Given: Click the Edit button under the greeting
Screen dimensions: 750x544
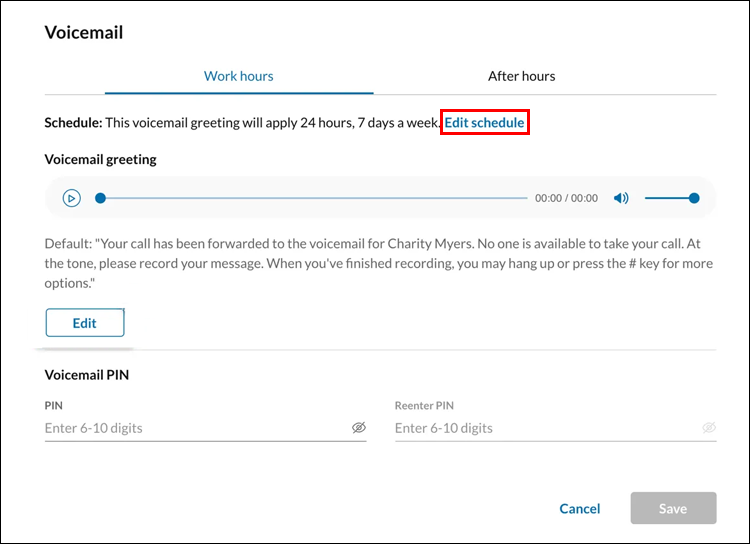Looking at the screenshot, I should (85, 323).
